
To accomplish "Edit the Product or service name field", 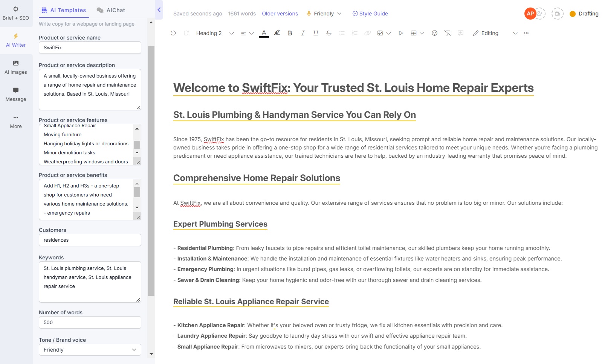I will [90, 48].
